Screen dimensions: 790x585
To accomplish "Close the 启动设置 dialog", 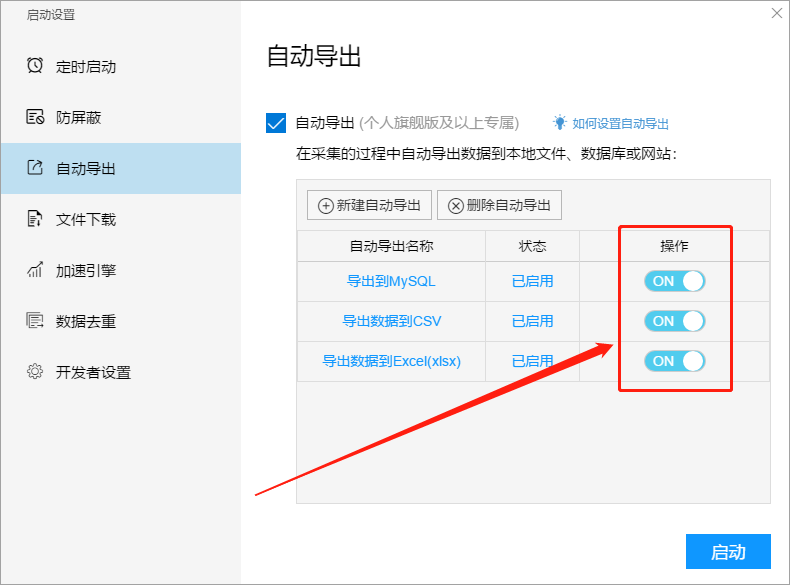I will point(777,14).
